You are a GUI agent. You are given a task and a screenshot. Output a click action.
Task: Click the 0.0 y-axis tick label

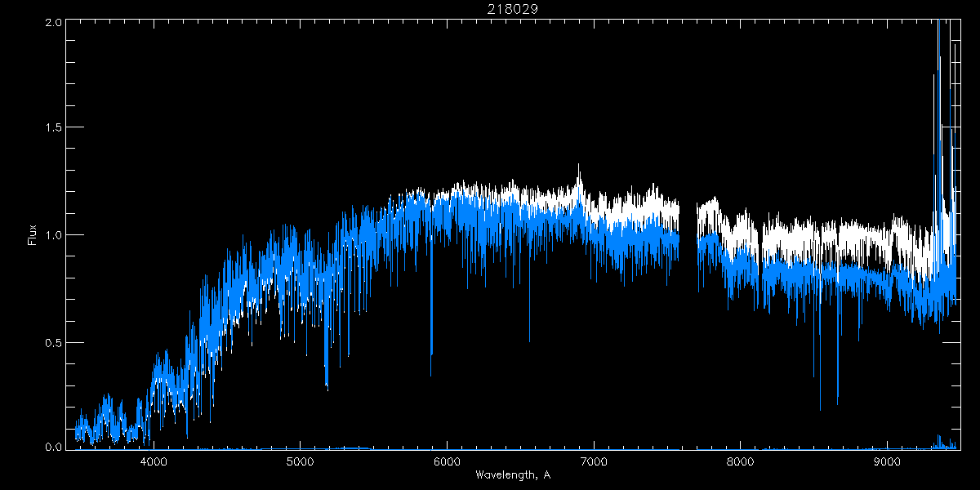pyautogui.click(x=53, y=448)
